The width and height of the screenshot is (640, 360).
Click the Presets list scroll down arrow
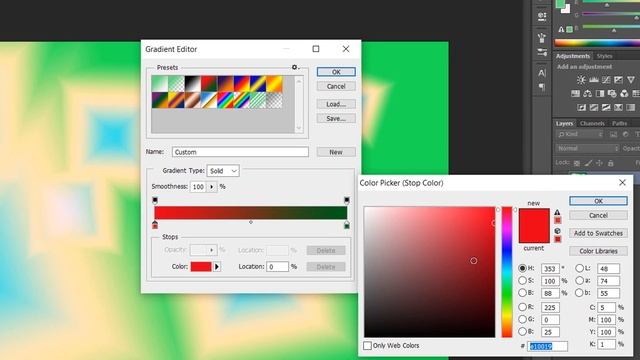pyautogui.click(x=299, y=128)
